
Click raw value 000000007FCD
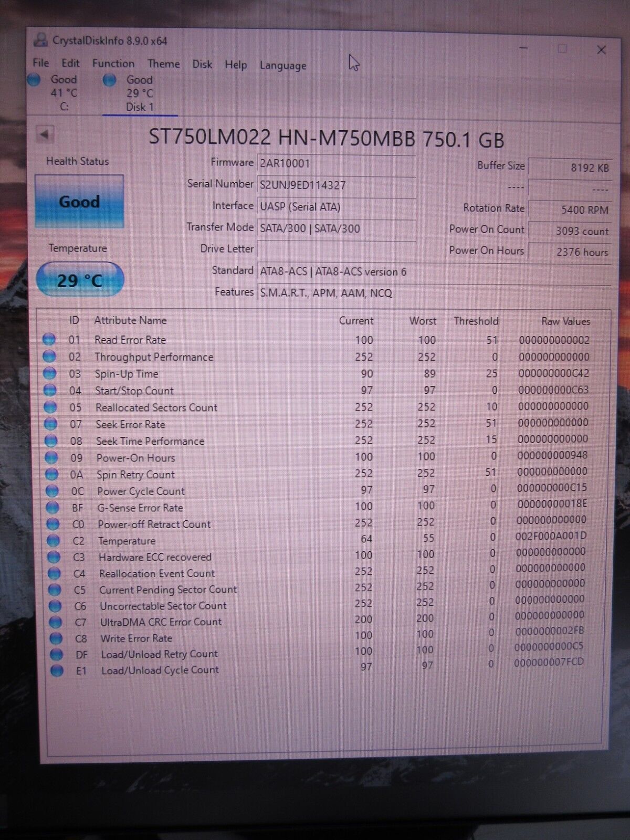549,662
